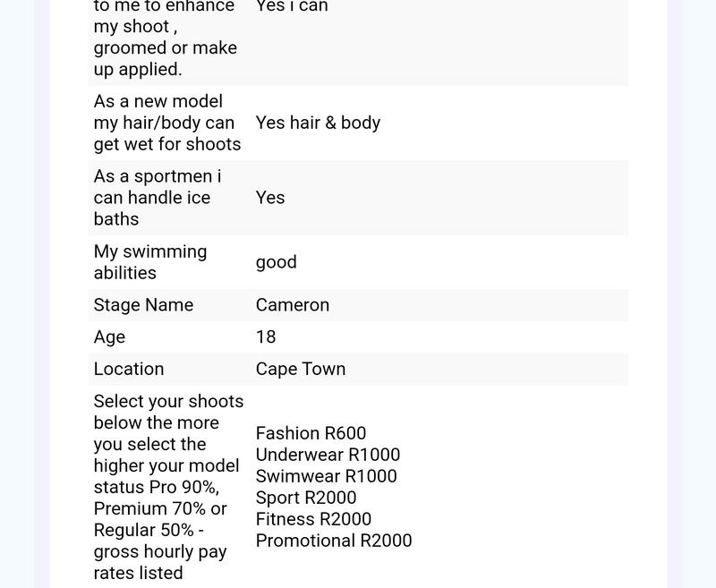Screen dimensions: 716x588
Task: Click the 'My swimming abilities' label
Action: [149, 262]
